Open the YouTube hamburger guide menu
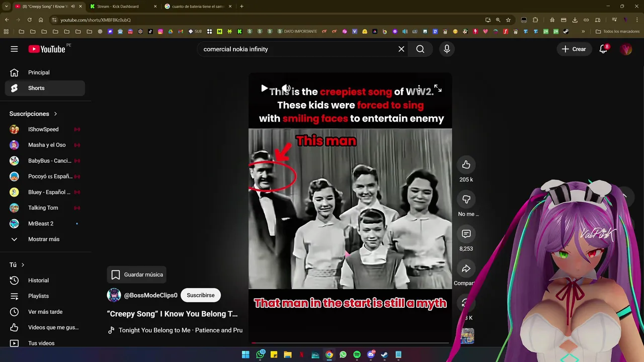The height and width of the screenshot is (362, 644). click(14, 49)
